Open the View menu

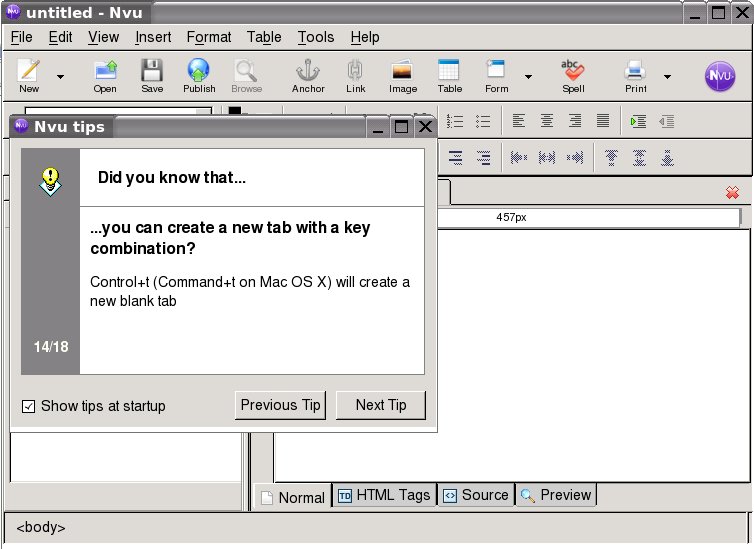(x=103, y=37)
